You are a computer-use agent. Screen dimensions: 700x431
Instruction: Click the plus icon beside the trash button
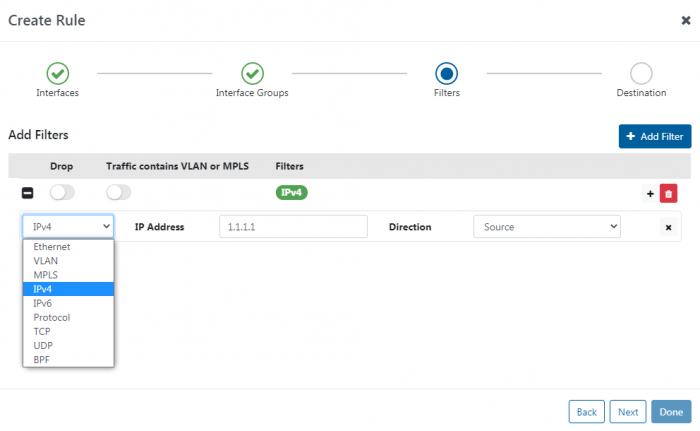click(650, 193)
